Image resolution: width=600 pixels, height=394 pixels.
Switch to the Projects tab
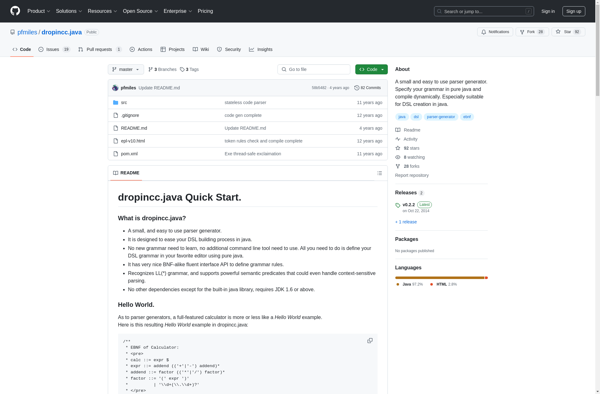(172, 49)
